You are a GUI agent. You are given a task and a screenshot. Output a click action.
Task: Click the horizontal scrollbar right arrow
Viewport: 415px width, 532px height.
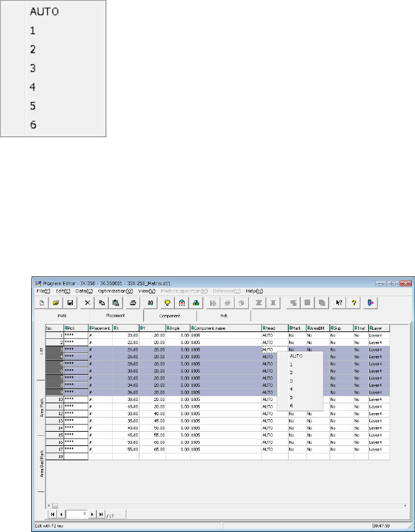[406, 506]
